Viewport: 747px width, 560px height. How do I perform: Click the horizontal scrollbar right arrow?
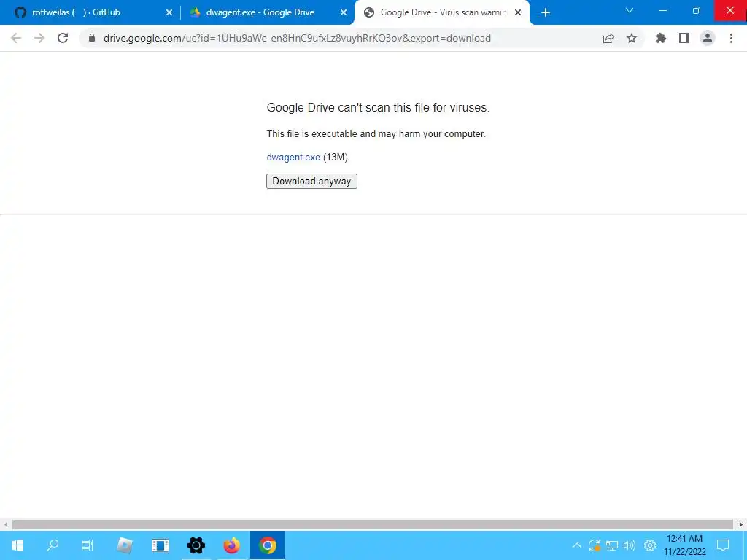(x=741, y=524)
